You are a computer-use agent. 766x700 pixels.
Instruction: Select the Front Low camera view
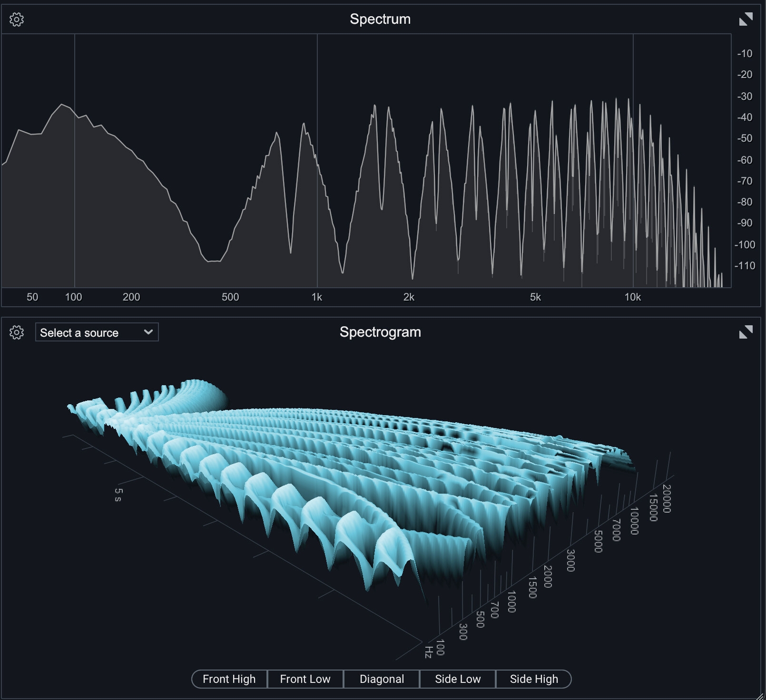click(305, 679)
